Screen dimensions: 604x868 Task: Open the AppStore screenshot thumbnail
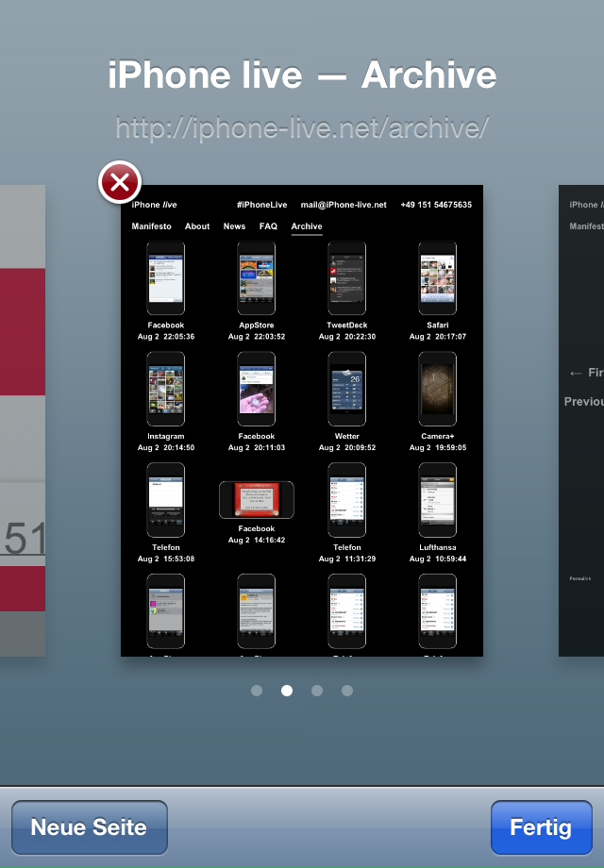coord(257,278)
